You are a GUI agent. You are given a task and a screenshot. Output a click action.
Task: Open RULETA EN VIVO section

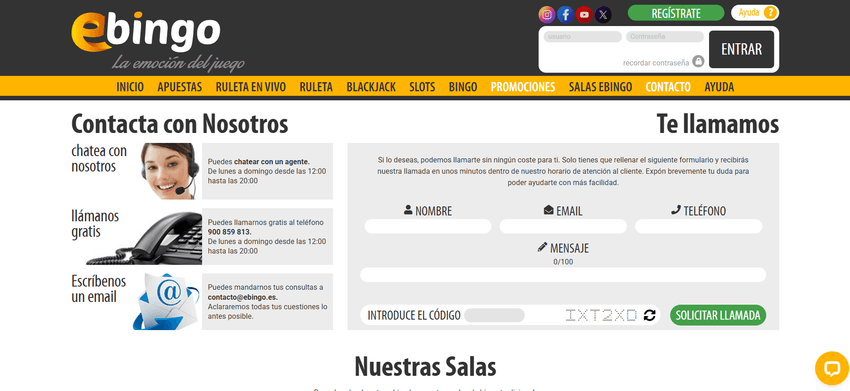tap(250, 87)
